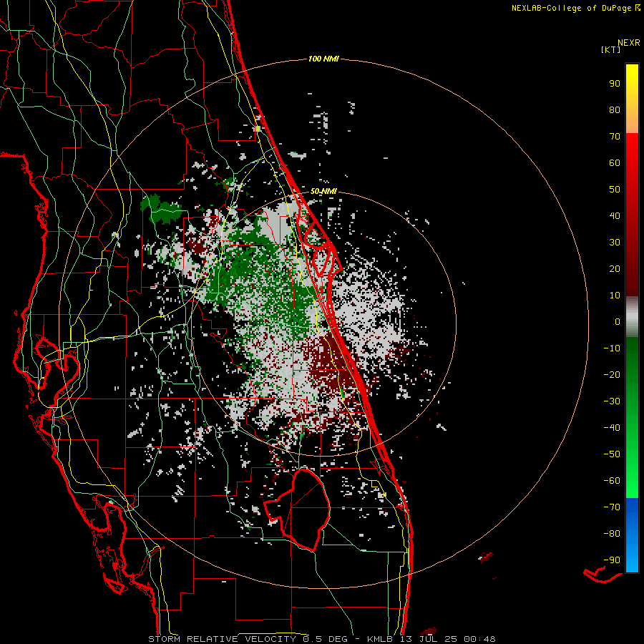
Task: Click the -70 value on velocity scale
Action: coord(612,507)
